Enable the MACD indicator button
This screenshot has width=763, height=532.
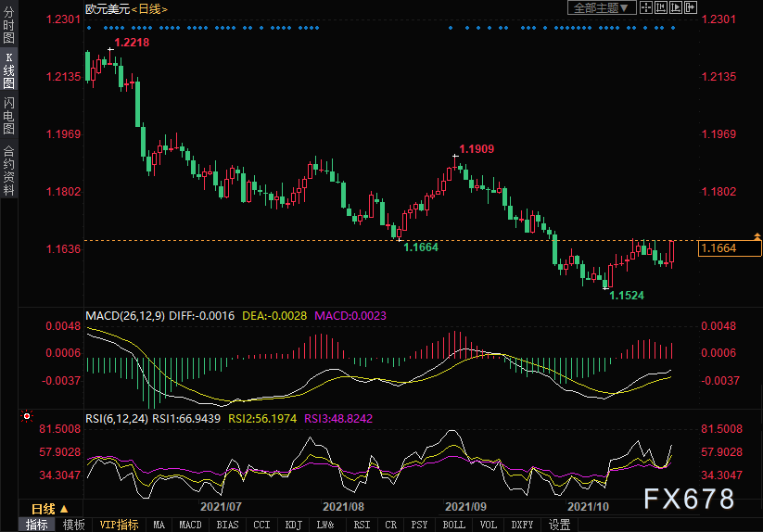(x=190, y=525)
